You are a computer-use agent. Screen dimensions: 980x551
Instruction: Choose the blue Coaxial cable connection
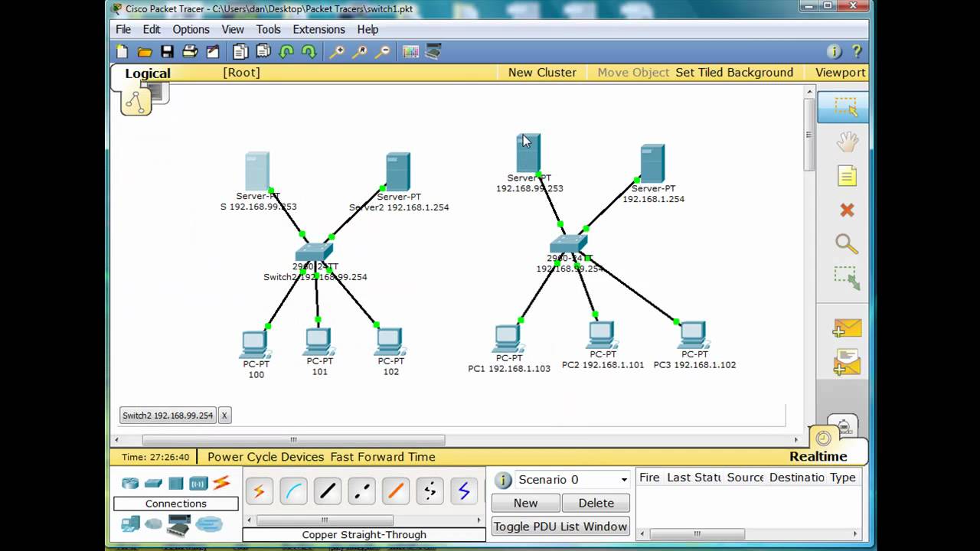[x=464, y=491]
